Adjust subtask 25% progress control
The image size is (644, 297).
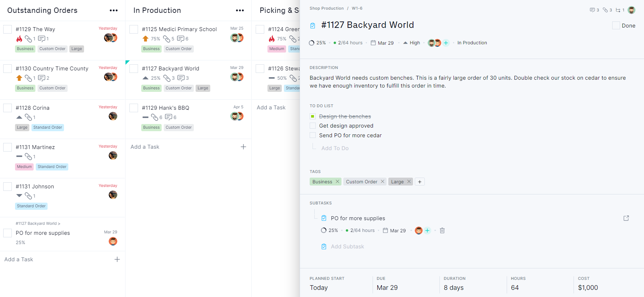329,231
